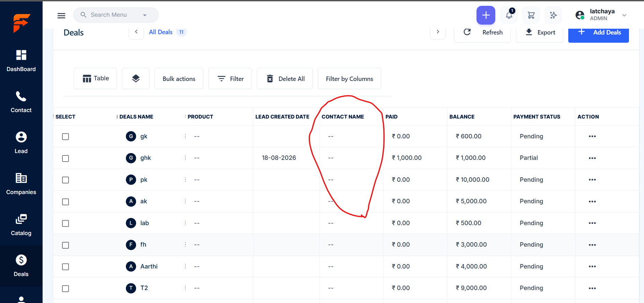Click the layers view icon button

pyautogui.click(x=136, y=79)
